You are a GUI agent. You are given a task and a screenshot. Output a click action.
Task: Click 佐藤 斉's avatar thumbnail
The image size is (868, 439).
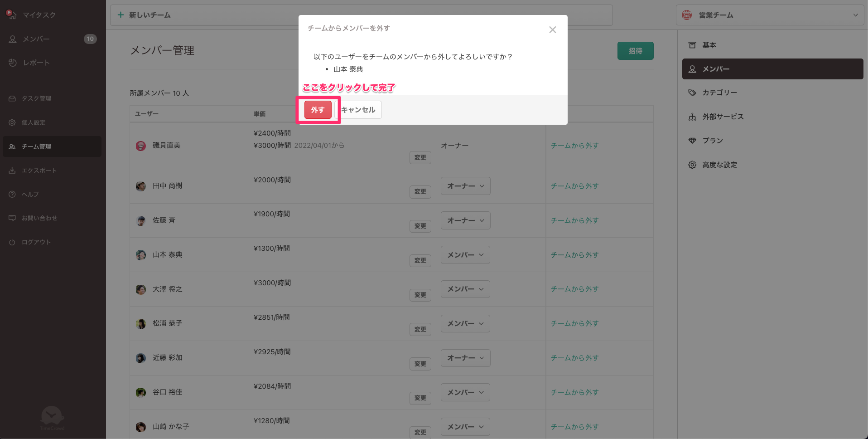click(141, 220)
